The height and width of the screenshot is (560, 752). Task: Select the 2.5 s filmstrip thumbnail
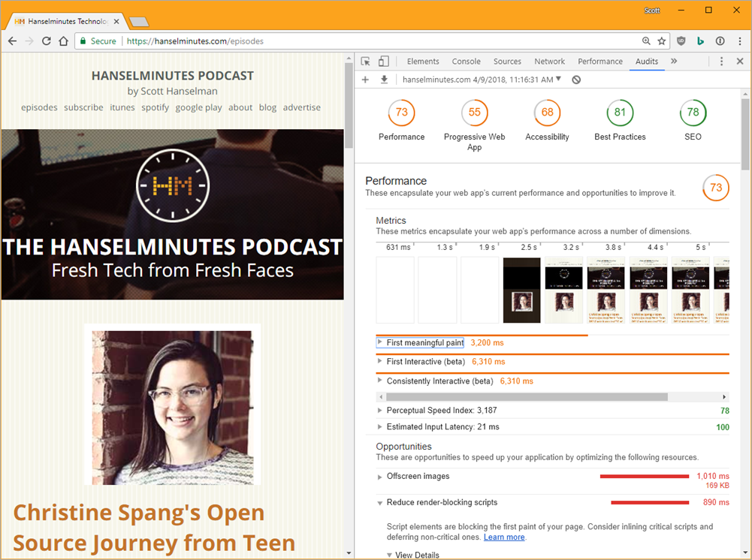pos(522,290)
